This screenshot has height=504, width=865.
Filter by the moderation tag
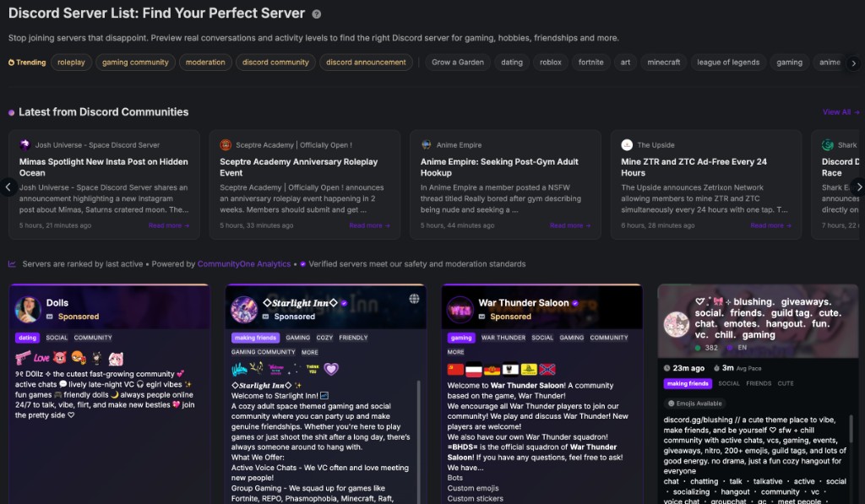pyautogui.click(x=205, y=62)
